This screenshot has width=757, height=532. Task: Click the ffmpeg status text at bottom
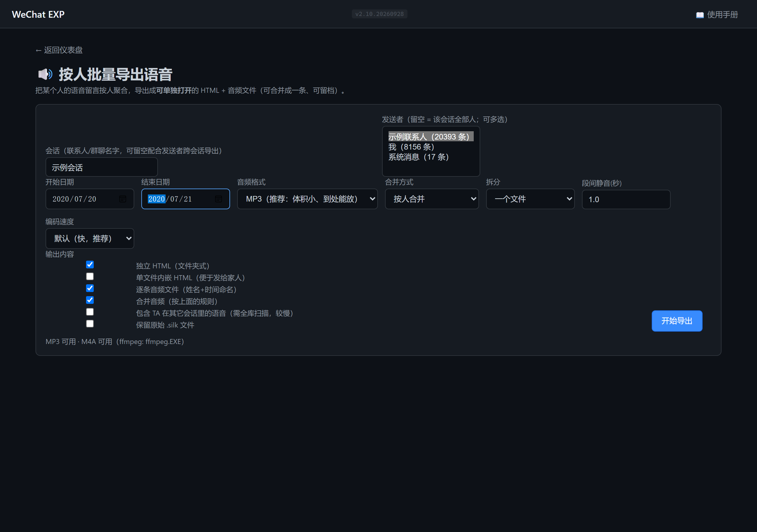coord(115,341)
